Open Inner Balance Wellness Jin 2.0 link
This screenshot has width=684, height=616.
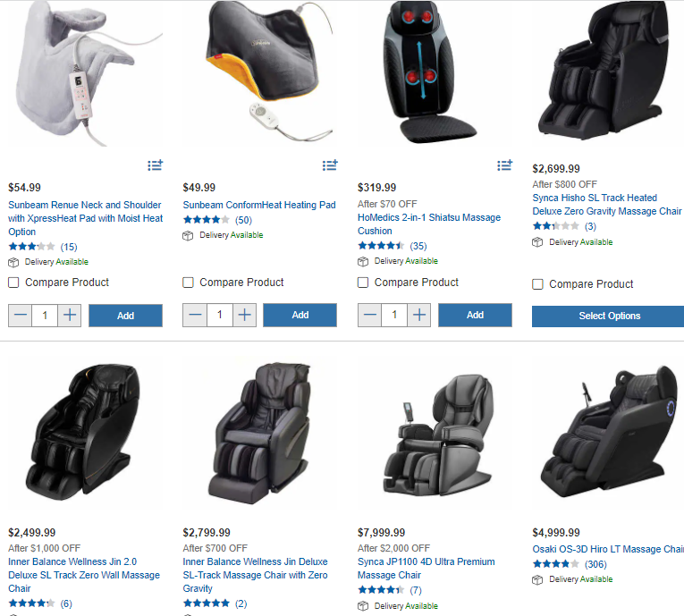pyautogui.click(x=84, y=575)
